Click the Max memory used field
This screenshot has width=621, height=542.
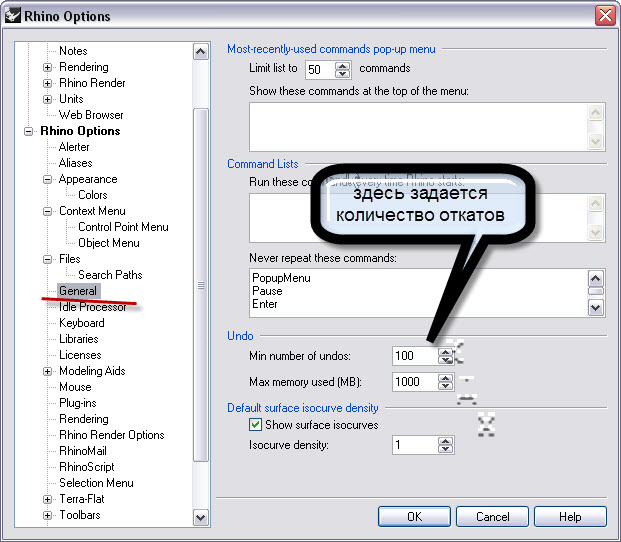tap(415, 382)
